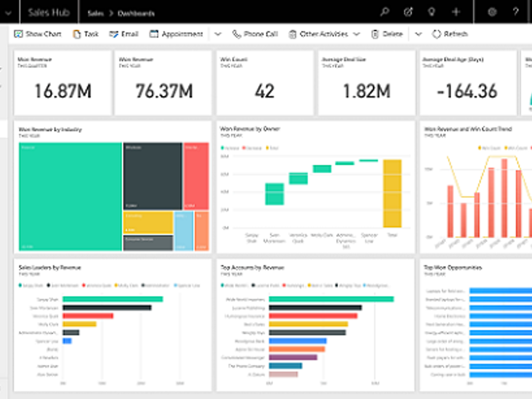Click the large green treemap block
532x399 pixels.
(70, 196)
